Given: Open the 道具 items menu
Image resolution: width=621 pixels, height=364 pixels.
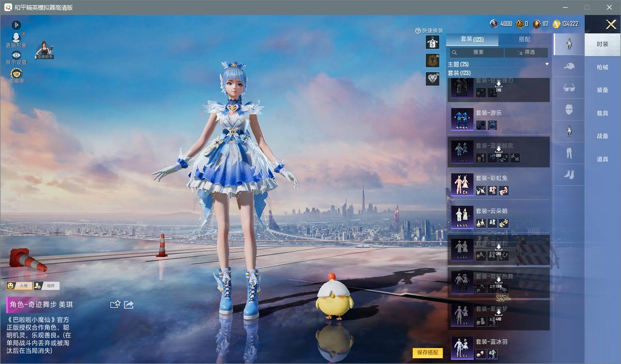Looking at the screenshot, I should tap(603, 159).
